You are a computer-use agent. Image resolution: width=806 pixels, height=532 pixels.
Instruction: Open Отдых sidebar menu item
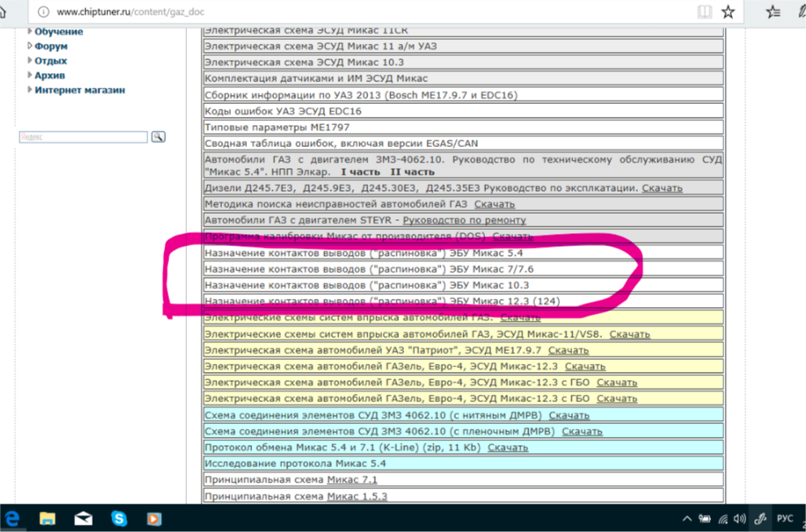pos(50,61)
